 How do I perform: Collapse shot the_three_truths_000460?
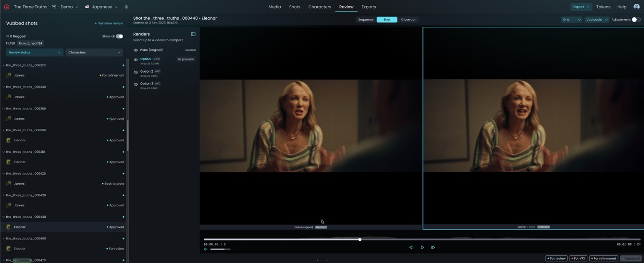[x=3, y=238]
